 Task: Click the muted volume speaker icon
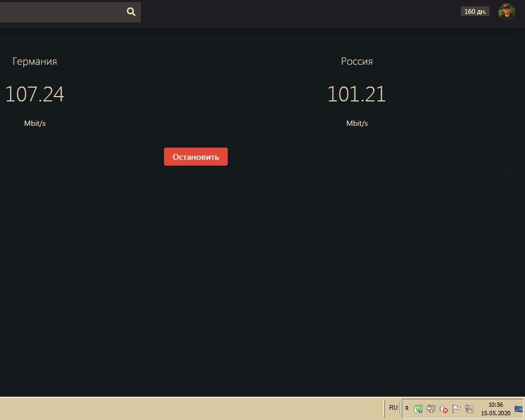point(444,409)
